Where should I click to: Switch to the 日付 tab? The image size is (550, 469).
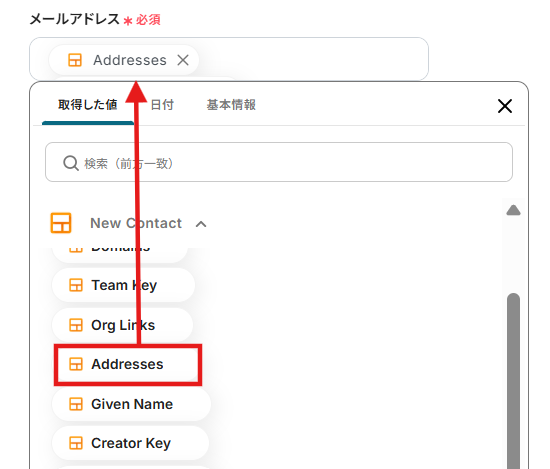(162, 105)
